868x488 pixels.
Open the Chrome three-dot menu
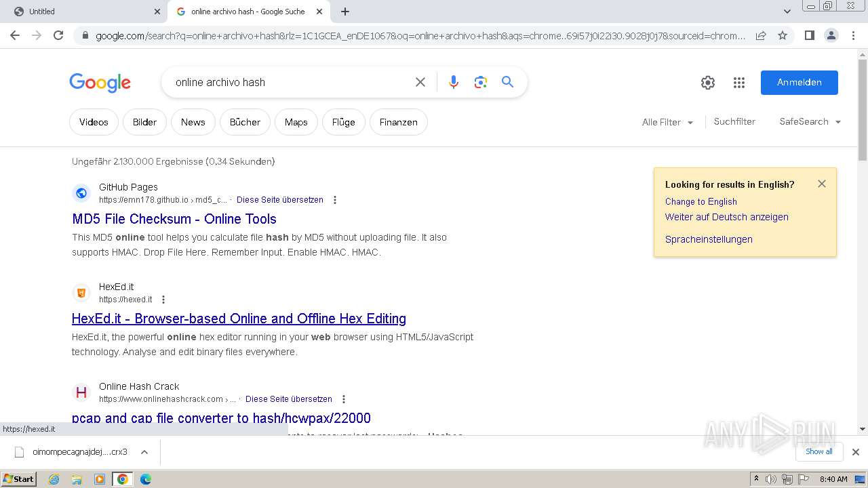click(853, 35)
